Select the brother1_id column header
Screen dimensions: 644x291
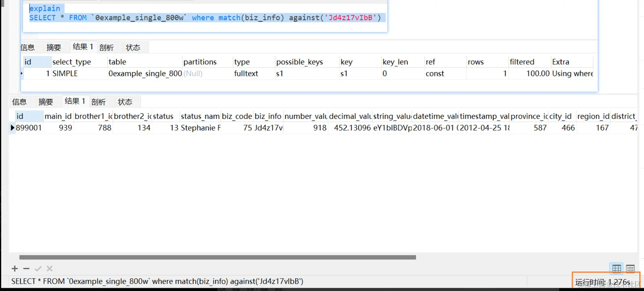(x=93, y=116)
